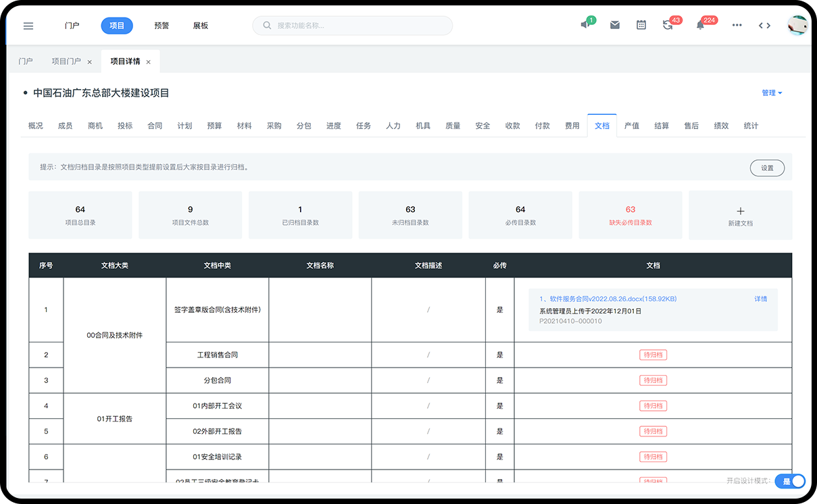Open the 分包 project tab
The height and width of the screenshot is (504, 817).
click(x=304, y=126)
